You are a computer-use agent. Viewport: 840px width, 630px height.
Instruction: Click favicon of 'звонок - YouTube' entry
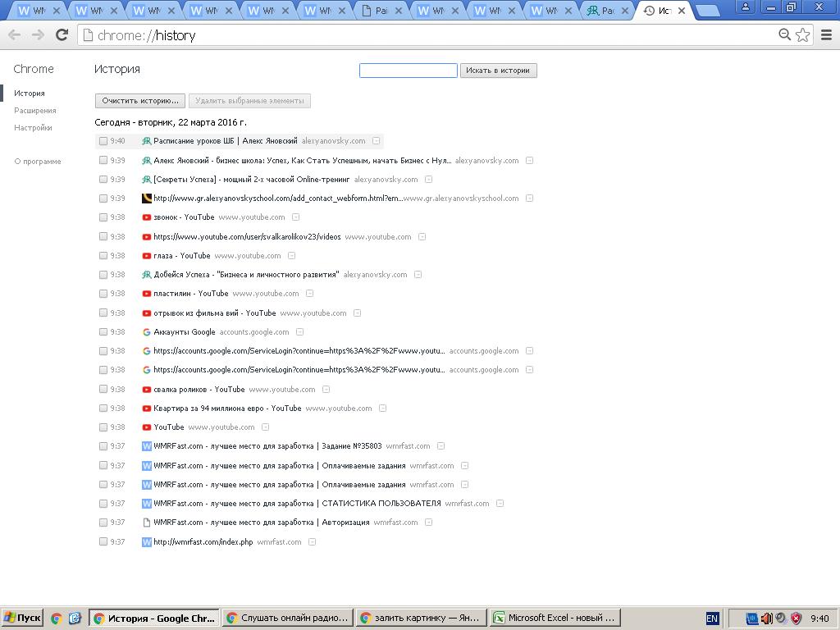tap(146, 217)
